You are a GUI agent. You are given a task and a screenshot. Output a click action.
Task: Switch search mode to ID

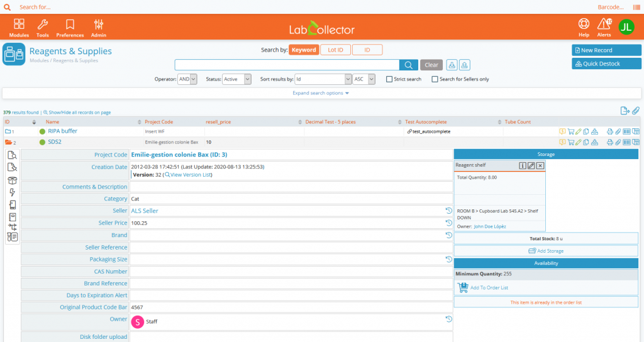click(367, 50)
